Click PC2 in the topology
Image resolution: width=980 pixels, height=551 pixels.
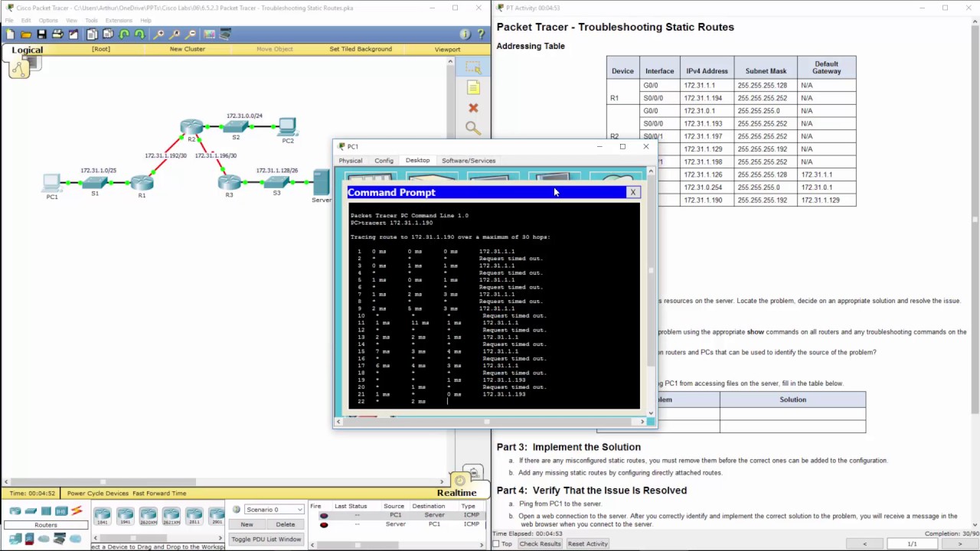(x=288, y=129)
